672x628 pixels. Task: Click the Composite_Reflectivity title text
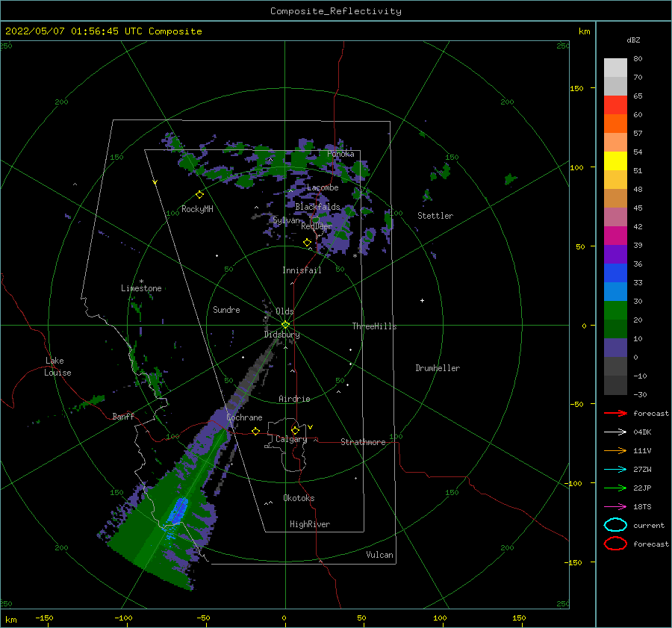click(x=335, y=11)
